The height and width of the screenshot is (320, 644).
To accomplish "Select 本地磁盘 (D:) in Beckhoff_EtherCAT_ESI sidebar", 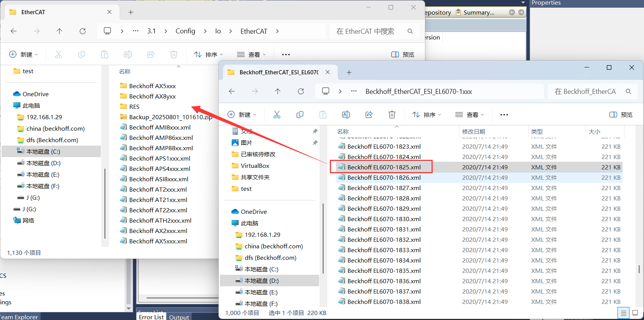I will coord(269,281).
